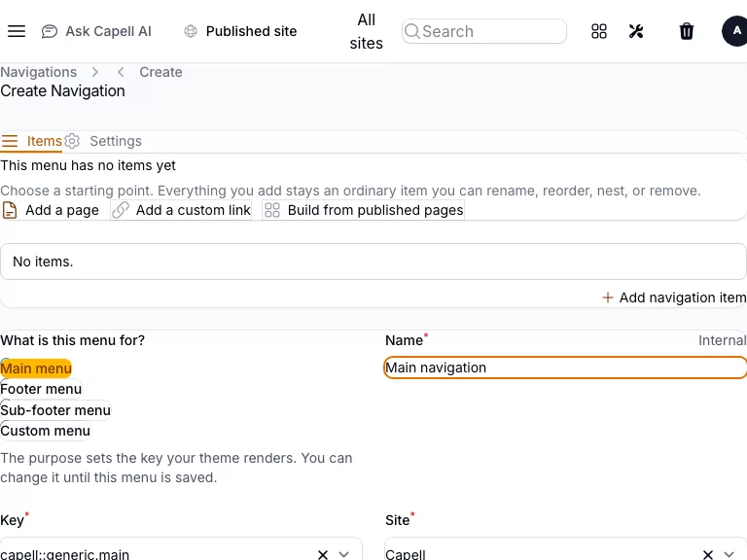747x560 pixels.
Task: Switch to the Items tab
Action: 31,141
